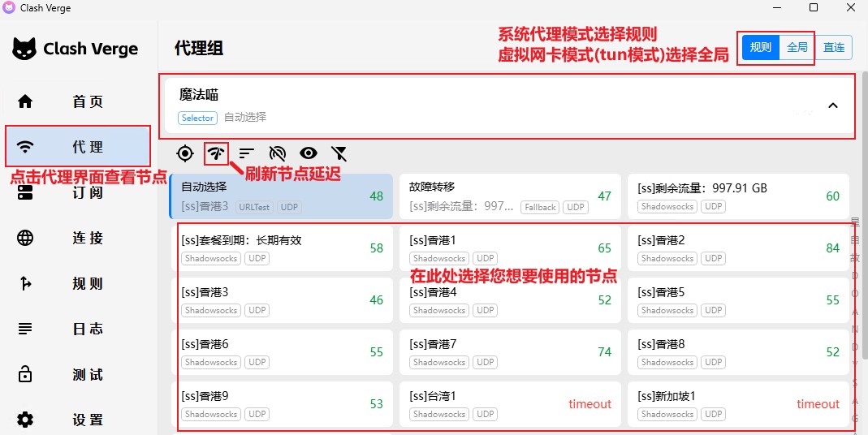This screenshot has width=868, height=435.
Task: Click the sort nodes icon
Action: (x=246, y=153)
